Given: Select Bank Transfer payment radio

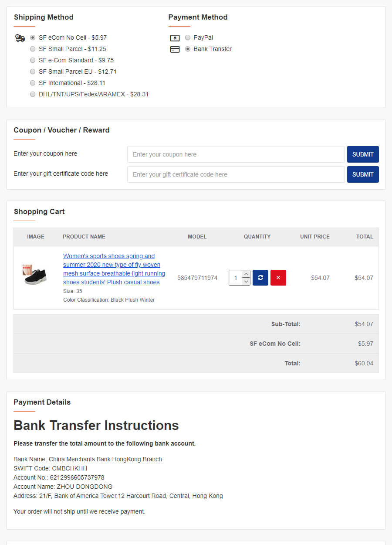Looking at the screenshot, I should [x=188, y=49].
